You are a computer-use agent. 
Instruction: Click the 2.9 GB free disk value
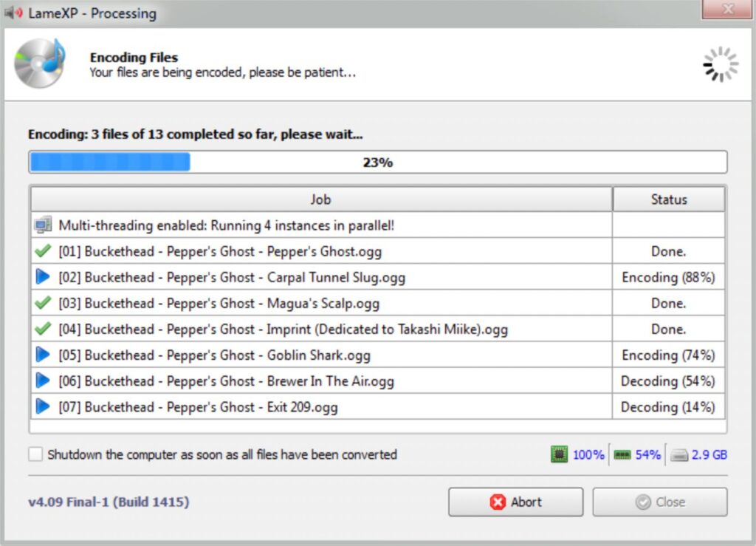(x=709, y=455)
